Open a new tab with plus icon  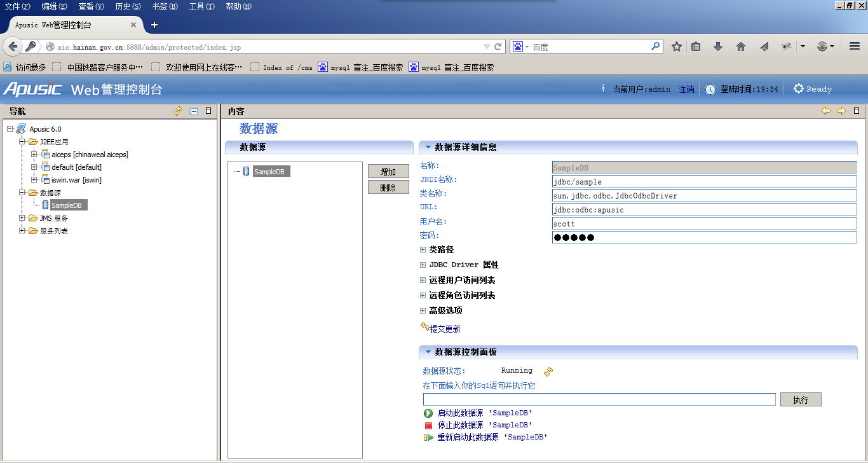pos(154,25)
